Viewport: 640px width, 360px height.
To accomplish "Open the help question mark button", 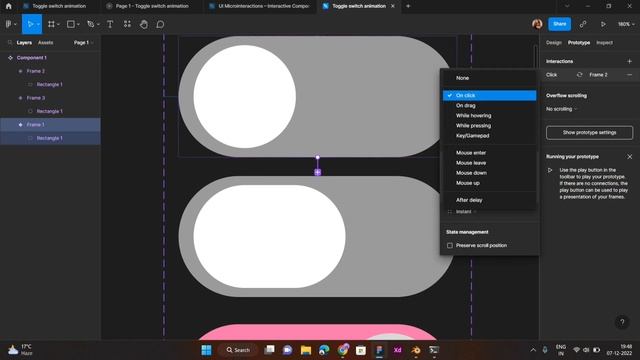I will point(622,322).
